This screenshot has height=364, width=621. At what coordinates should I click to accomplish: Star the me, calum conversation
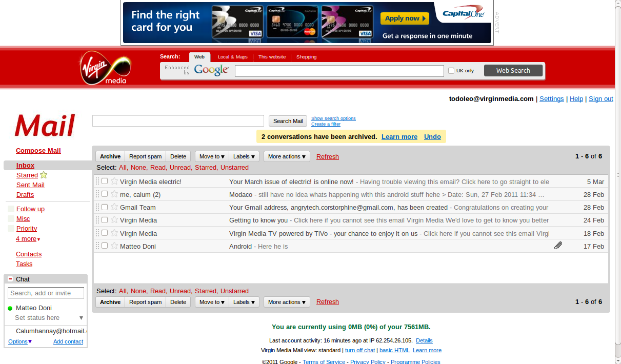click(114, 194)
